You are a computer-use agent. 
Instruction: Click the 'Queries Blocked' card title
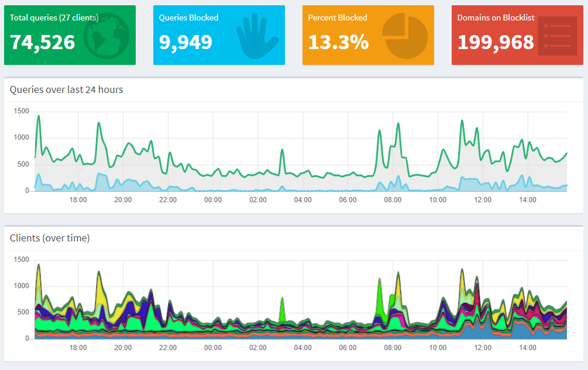tap(188, 18)
